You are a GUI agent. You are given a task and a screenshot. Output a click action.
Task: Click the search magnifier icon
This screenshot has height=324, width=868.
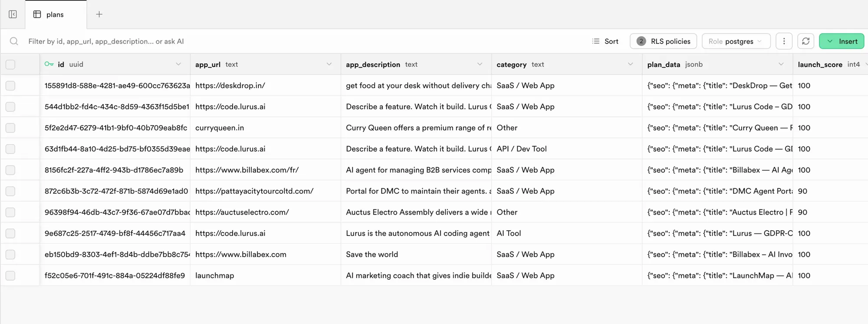pos(14,41)
